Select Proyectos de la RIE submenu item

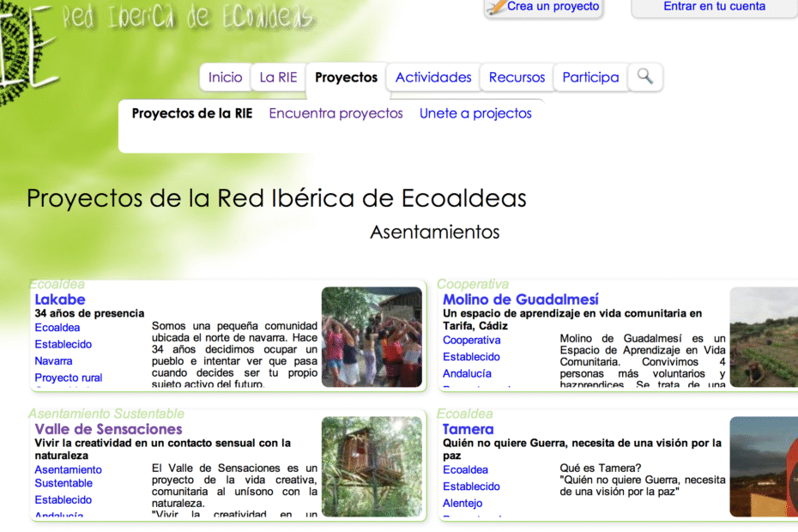click(192, 113)
